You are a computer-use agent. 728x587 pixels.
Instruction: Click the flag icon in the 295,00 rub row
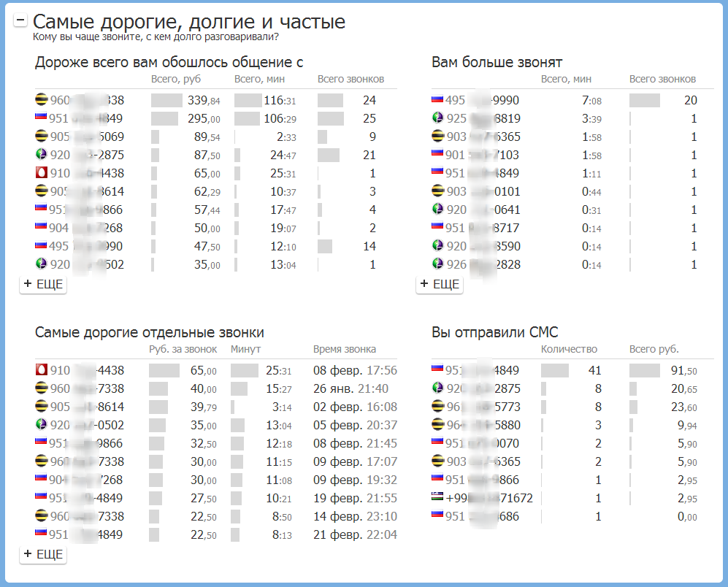coord(41,117)
